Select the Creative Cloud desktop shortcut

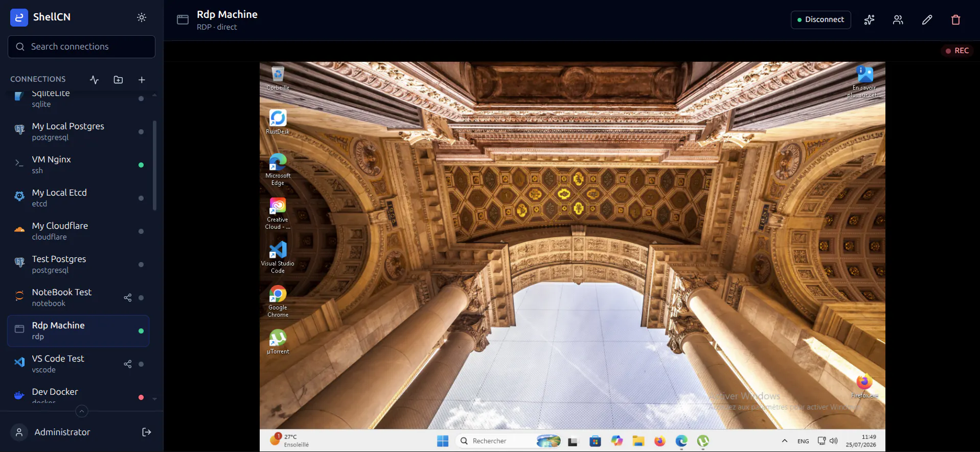click(x=278, y=213)
